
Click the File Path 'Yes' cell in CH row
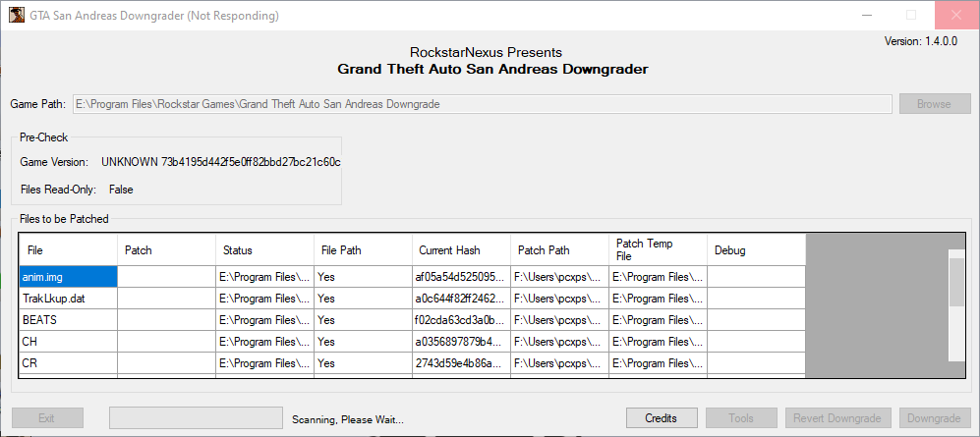click(363, 342)
